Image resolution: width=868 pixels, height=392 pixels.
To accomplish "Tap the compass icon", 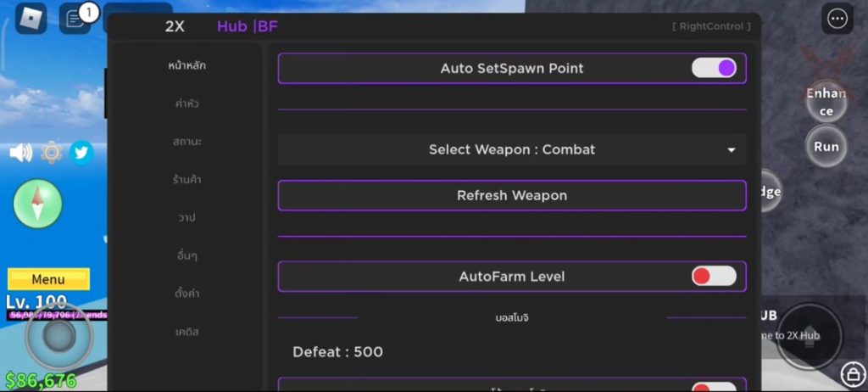I will point(38,204).
